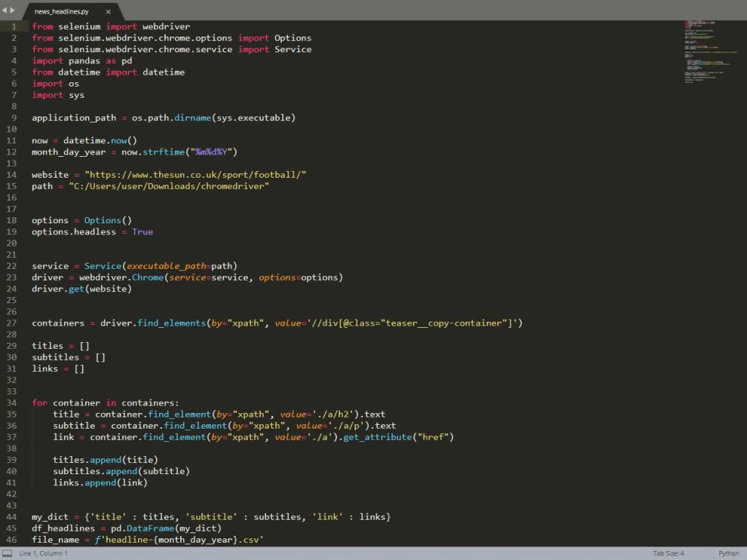Click line number 1 in gutter
This screenshot has width=747, height=560.
13,27
